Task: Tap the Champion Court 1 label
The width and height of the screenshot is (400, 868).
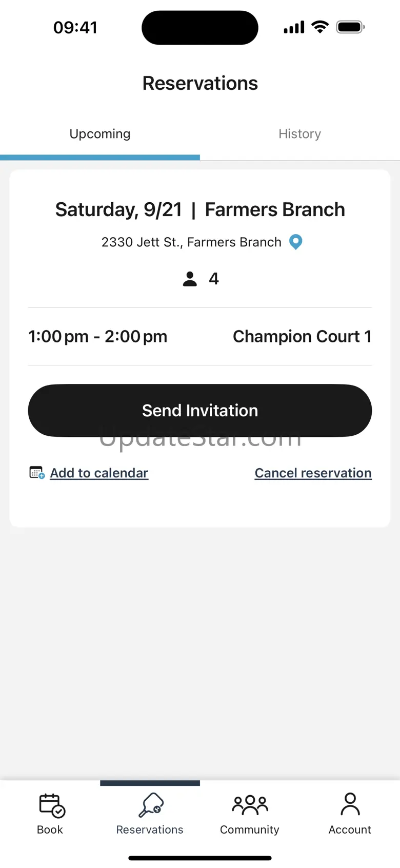Action: point(302,336)
